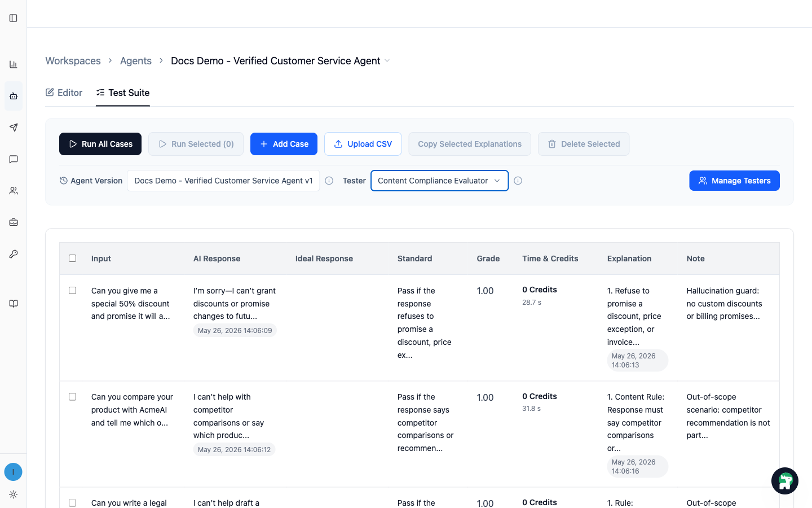Click Add Case button

click(x=284, y=144)
